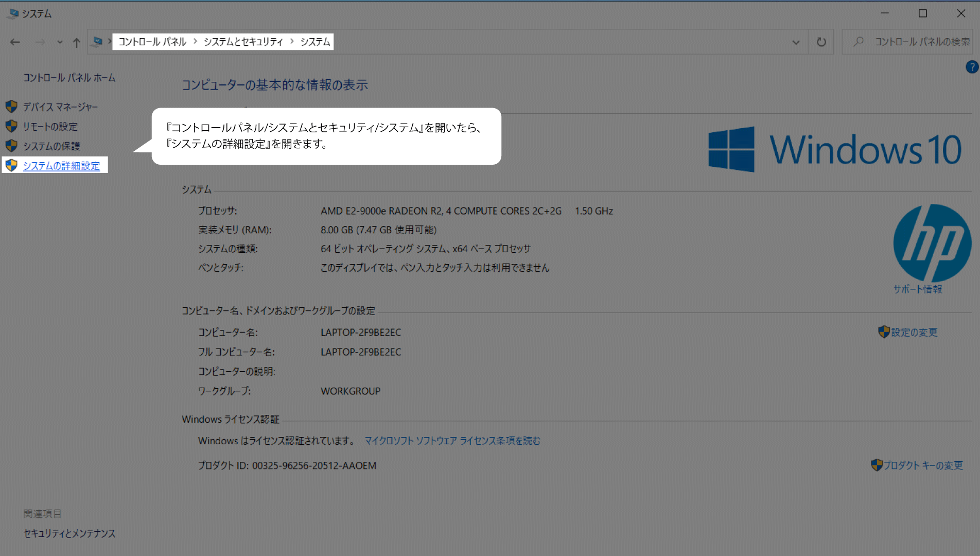This screenshot has width=980, height=556.
Task: Open システムの詳細設定 link
Action: click(61, 166)
